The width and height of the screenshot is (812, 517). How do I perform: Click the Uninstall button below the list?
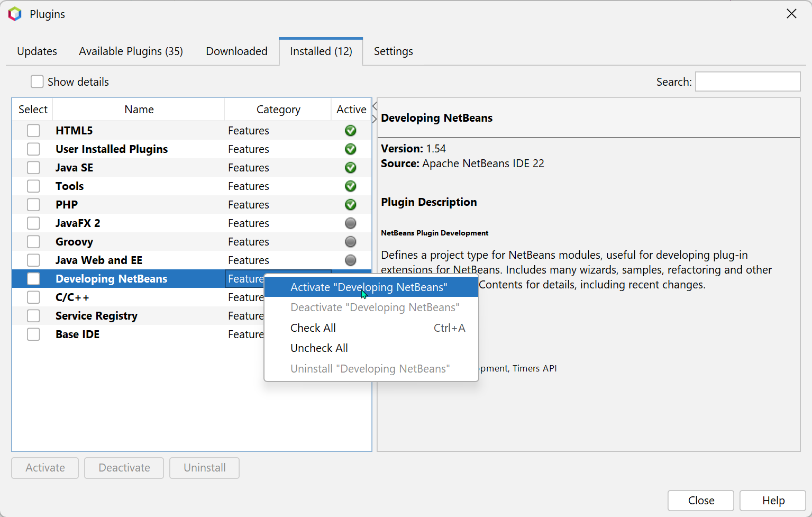(x=204, y=468)
